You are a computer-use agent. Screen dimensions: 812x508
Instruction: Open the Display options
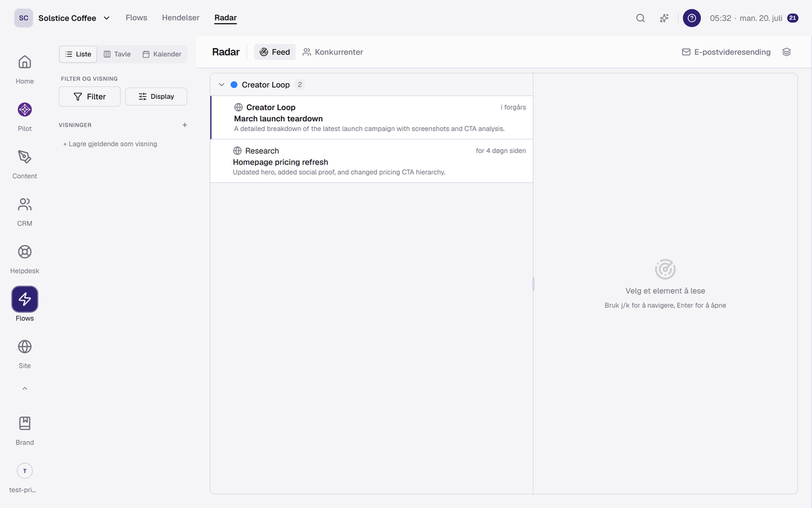coord(156,97)
